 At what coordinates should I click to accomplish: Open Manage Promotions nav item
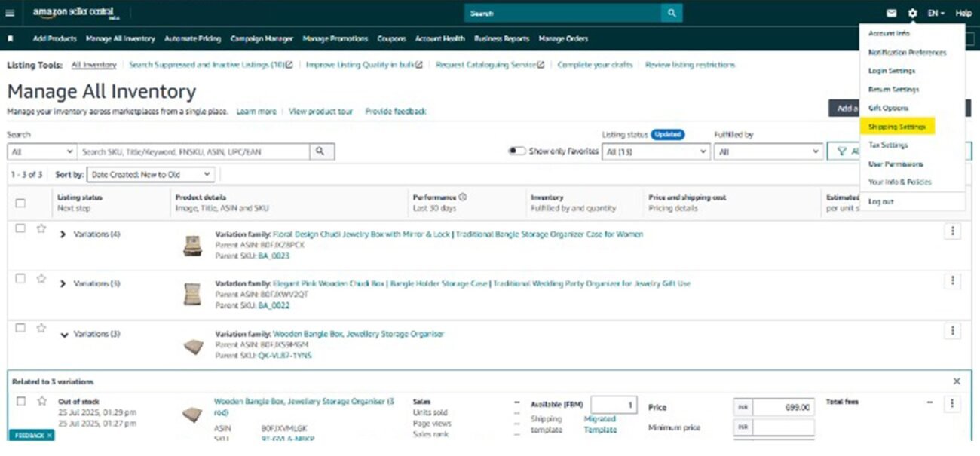click(x=335, y=38)
